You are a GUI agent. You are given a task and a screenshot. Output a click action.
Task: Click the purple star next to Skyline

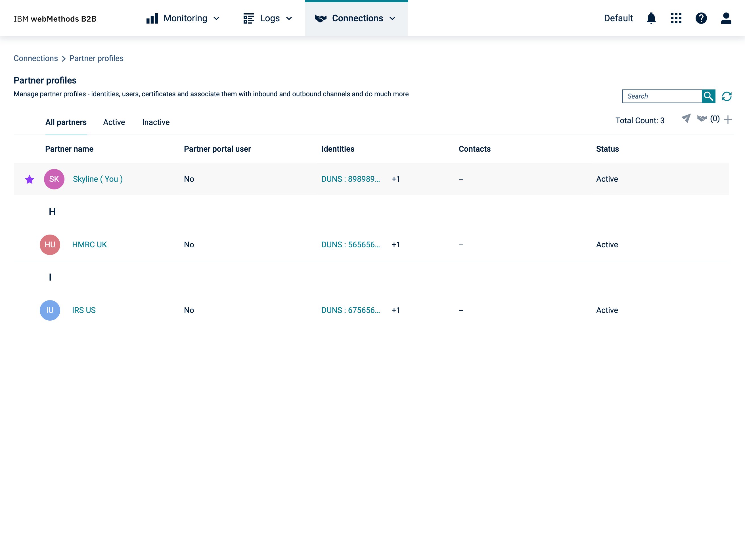point(30,179)
